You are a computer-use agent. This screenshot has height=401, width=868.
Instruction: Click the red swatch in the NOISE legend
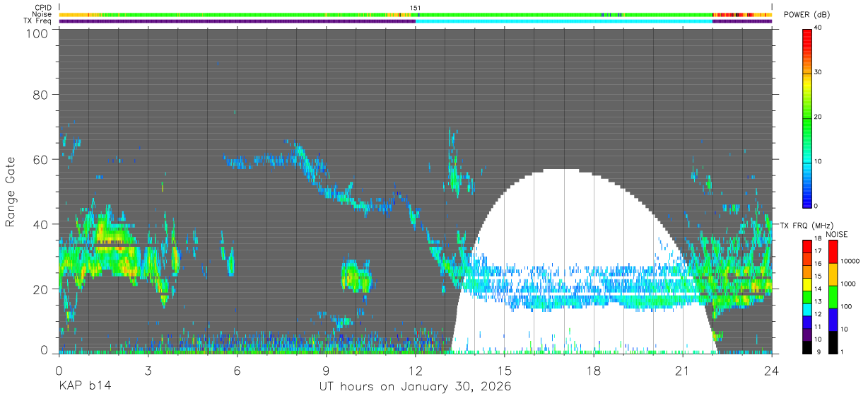point(832,252)
